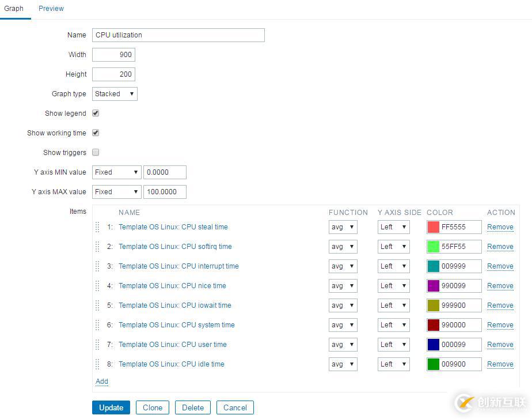Select the Graph tab

tap(14, 9)
